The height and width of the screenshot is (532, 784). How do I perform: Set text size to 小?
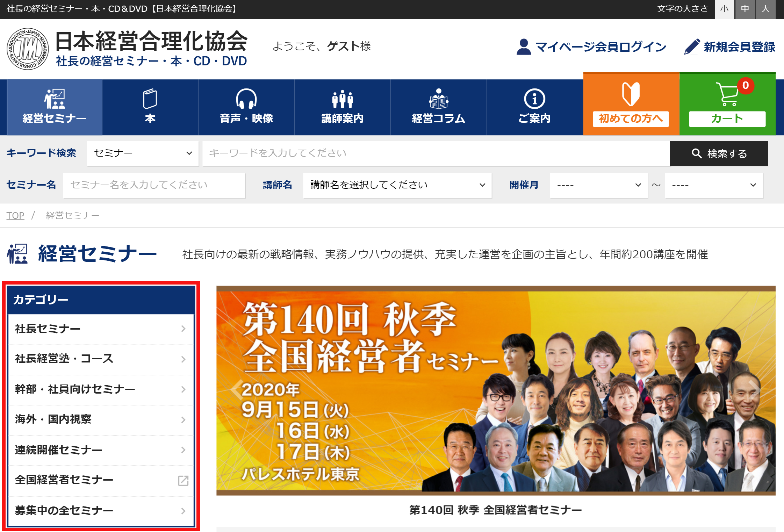[x=724, y=9]
